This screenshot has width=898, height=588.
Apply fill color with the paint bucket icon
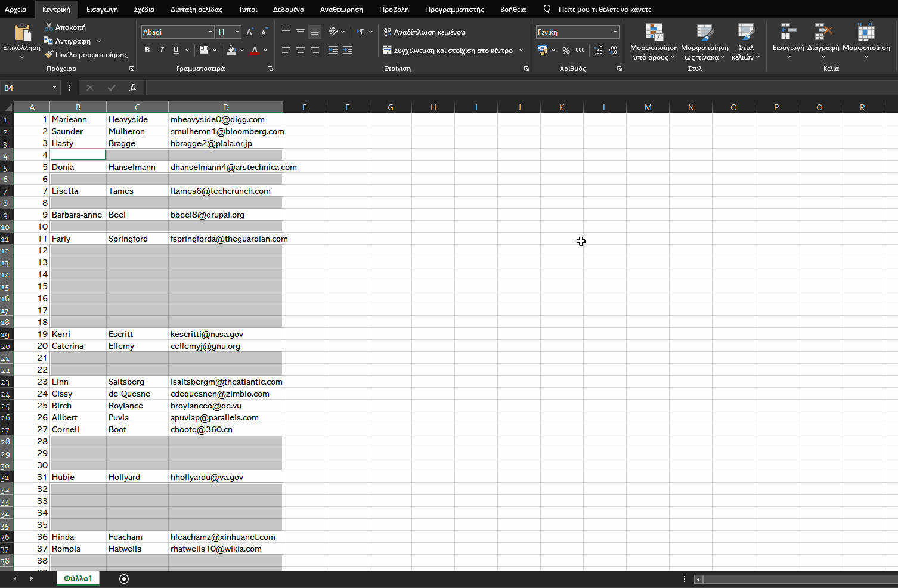pos(231,50)
